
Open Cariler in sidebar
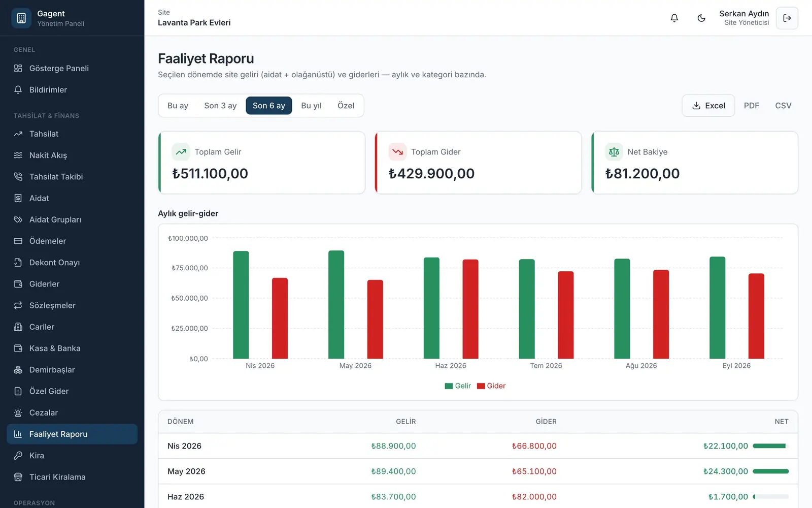(x=72, y=327)
